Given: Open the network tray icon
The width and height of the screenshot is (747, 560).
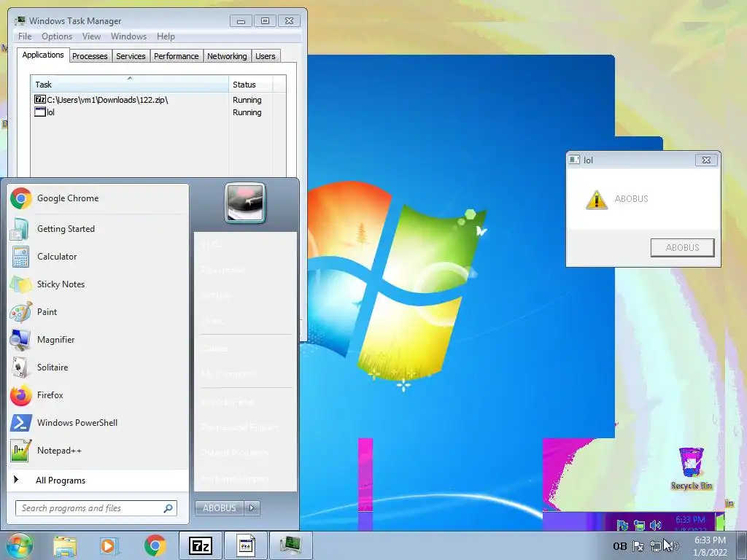Looking at the screenshot, I should point(656,546).
